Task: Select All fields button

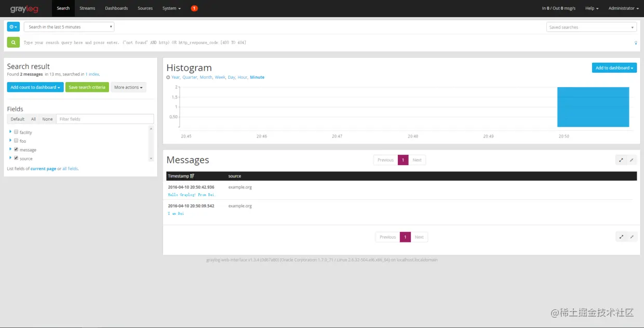Action: pyautogui.click(x=33, y=119)
